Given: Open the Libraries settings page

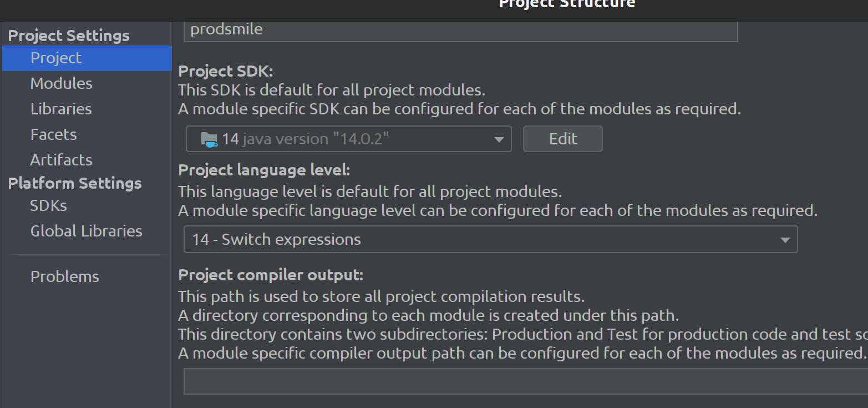Looking at the screenshot, I should (61, 109).
